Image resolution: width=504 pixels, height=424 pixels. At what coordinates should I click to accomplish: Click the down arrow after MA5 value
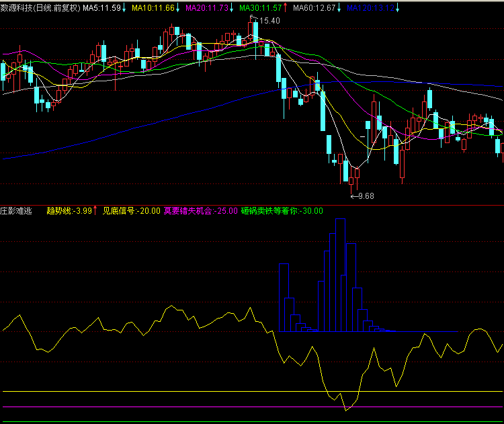124,8
